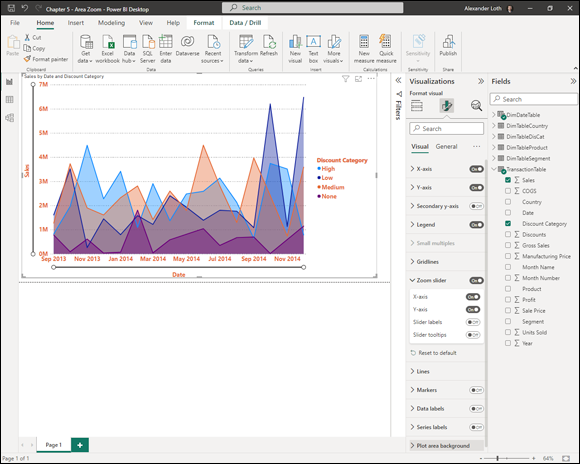Expand DimTableCountry table
The height and width of the screenshot is (464, 580).
click(x=493, y=126)
